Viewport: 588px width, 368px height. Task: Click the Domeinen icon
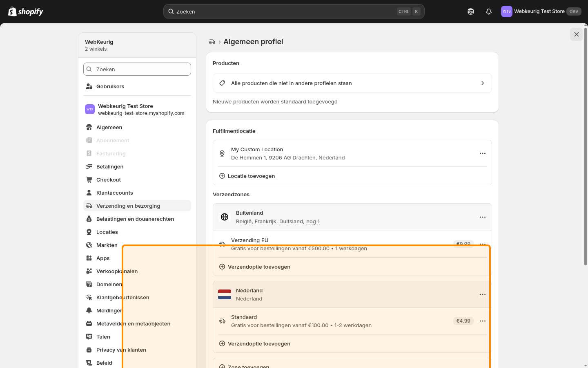[x=89, y=284]
